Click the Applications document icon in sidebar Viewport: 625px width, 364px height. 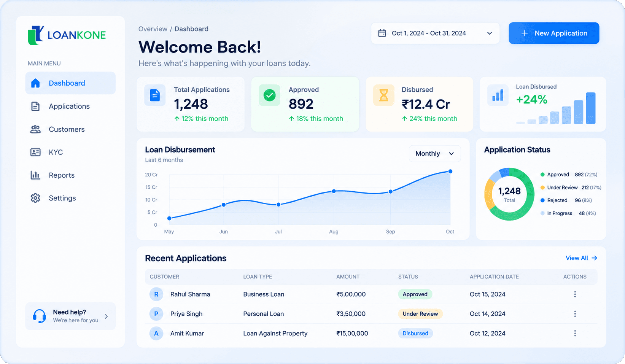pos(35,106)
